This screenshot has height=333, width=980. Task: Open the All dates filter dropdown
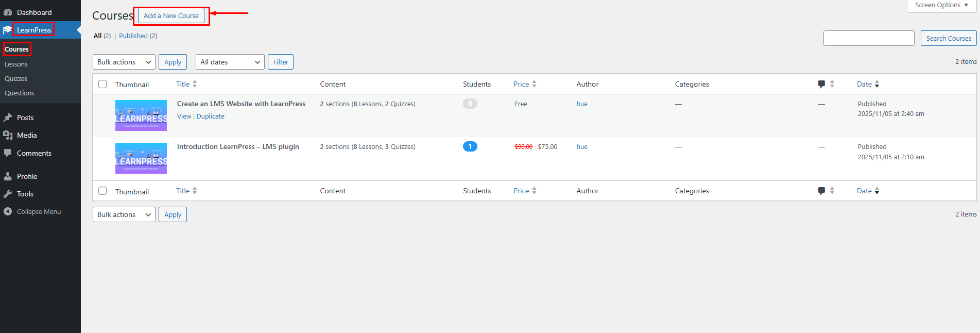(230, 62)
